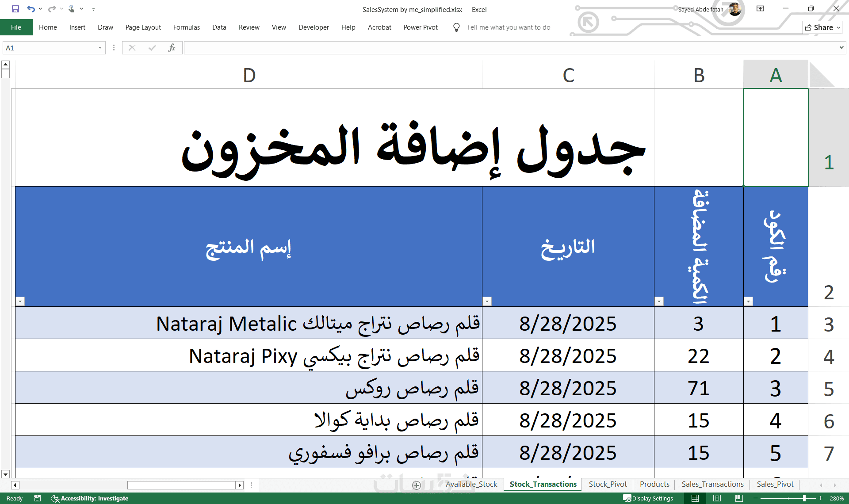849x504 pixels.
Task: Click the Save icon in Quick Access
Action: click(x=15, y=9)
